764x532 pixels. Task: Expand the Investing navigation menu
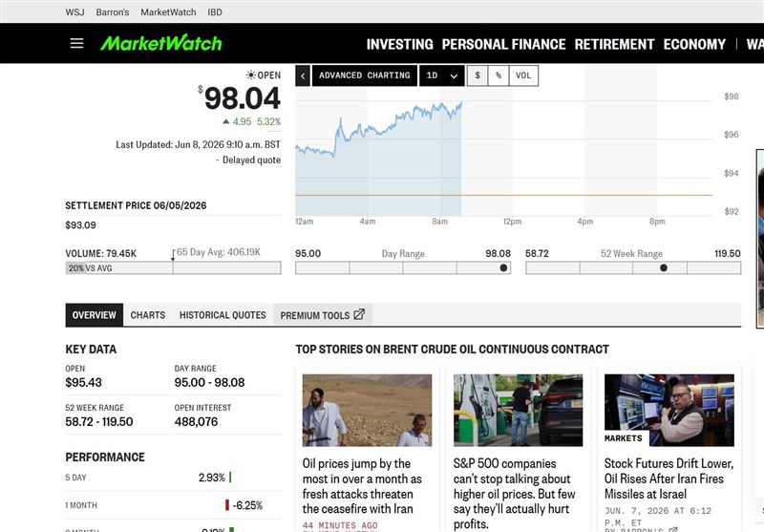[399, 44]
